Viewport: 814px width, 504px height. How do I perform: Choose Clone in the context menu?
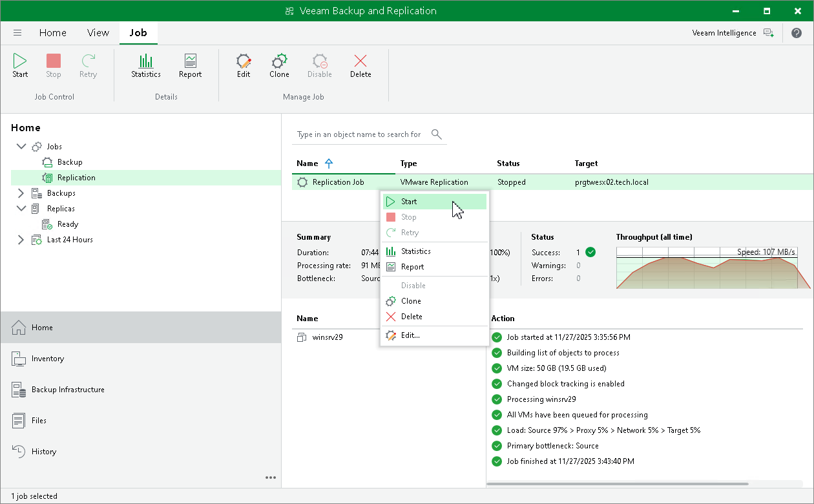[x=434, y=301]
